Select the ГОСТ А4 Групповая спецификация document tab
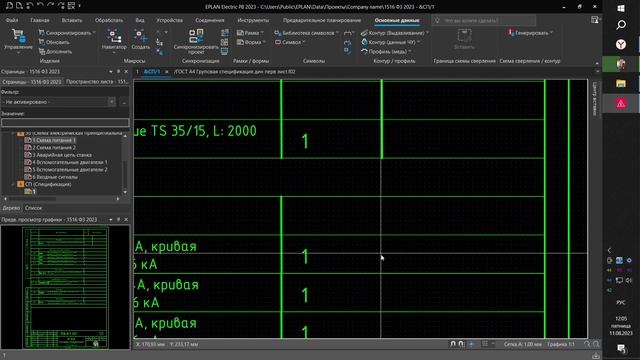Screen dimensions: 640x360 [235, 72]
